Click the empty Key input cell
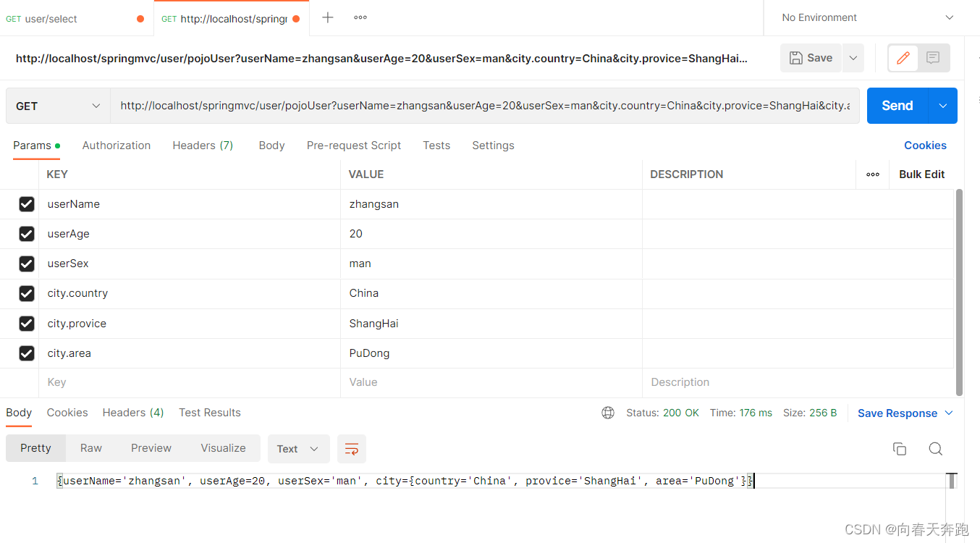This screenshot has width=980, height=543. coord(190,382)
